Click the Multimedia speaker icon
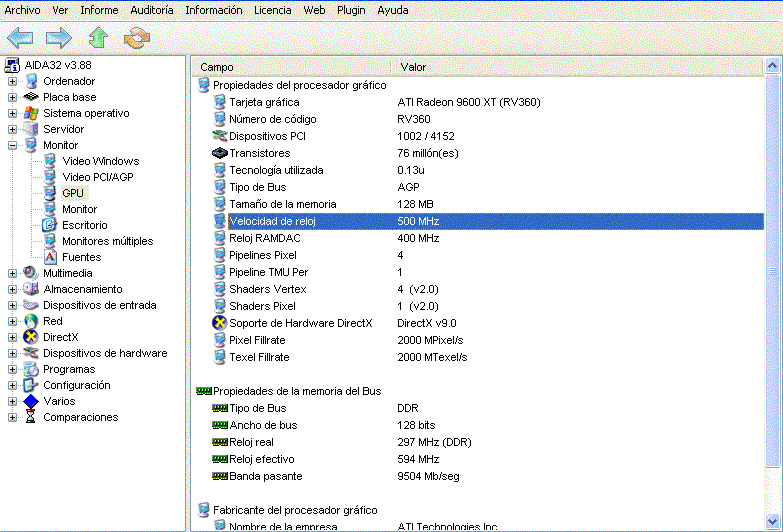 (31, 273)
